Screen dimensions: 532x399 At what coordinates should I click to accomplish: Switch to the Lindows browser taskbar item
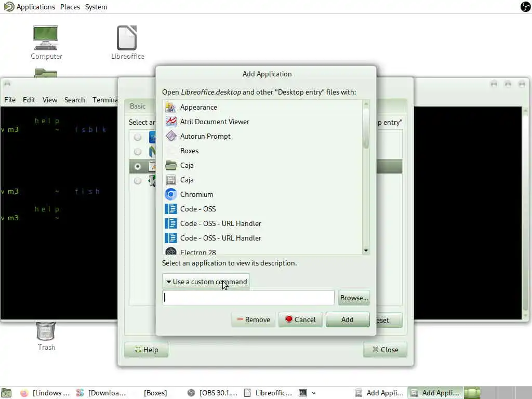coord(45,393)
